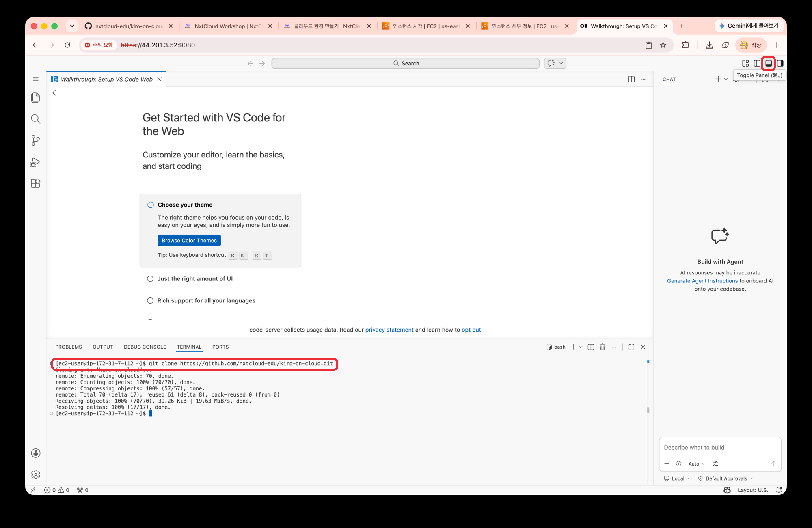
Task: Open the Extensions view
Action: tap(36, 183)
